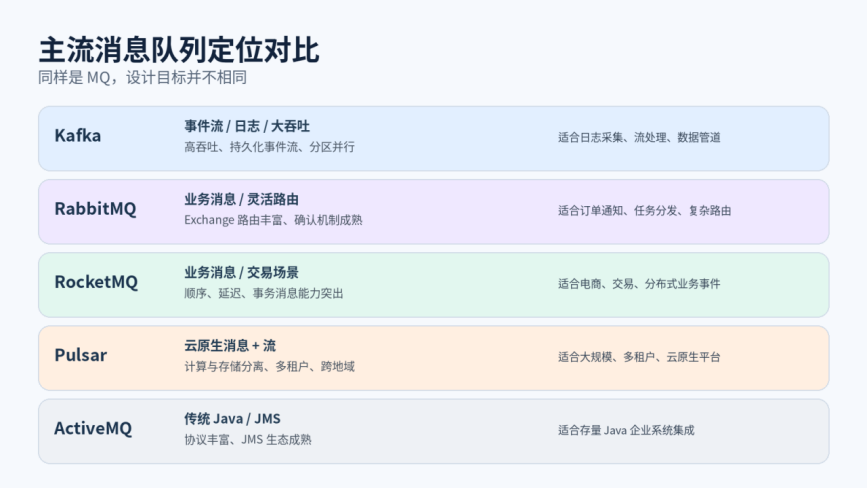Click the text 适合存量 Java 企业系统集成
868x488 pixels.
[626, 430]
